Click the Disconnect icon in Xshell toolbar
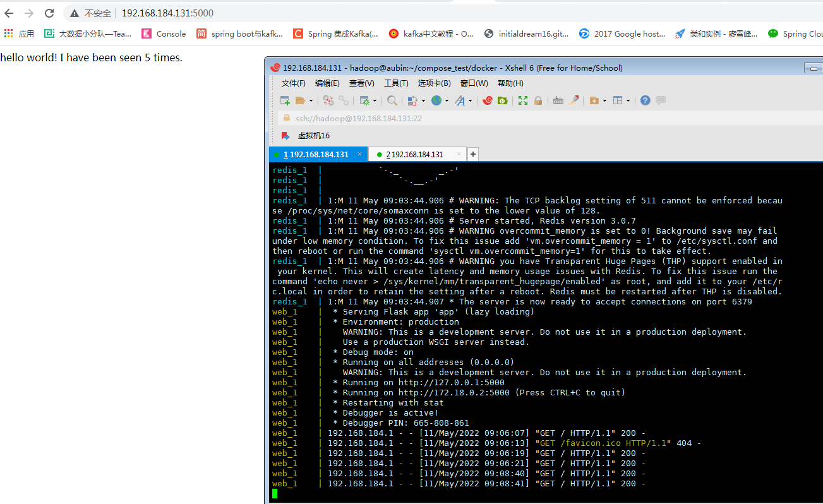This screenshot has height=504, width=823. pyautogui.click(x=328, y=100)
